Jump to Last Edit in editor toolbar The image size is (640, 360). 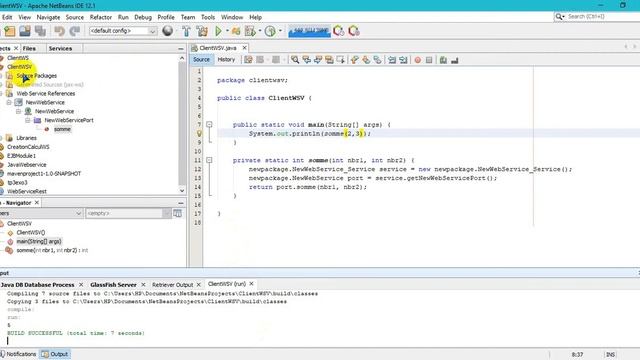248,60
